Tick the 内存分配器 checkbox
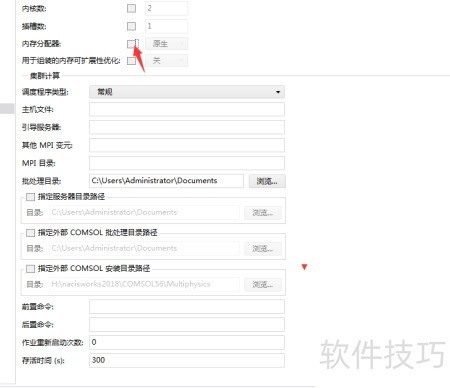The image size is (450, 388). click(x=132, y=44)
